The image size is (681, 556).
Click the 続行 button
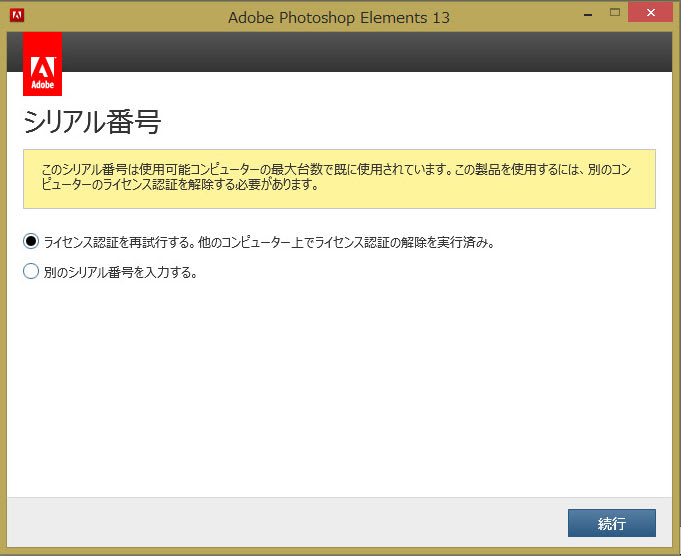(x=612, y=523)
